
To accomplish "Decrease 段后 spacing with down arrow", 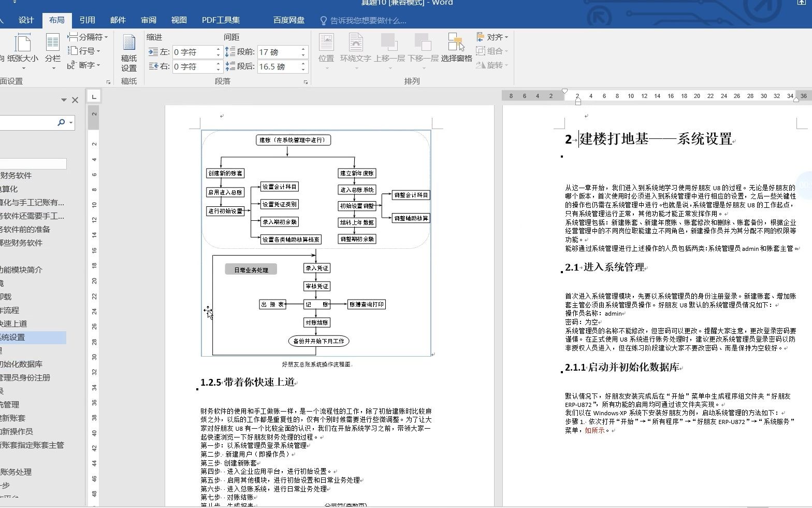I will [303, 69].
